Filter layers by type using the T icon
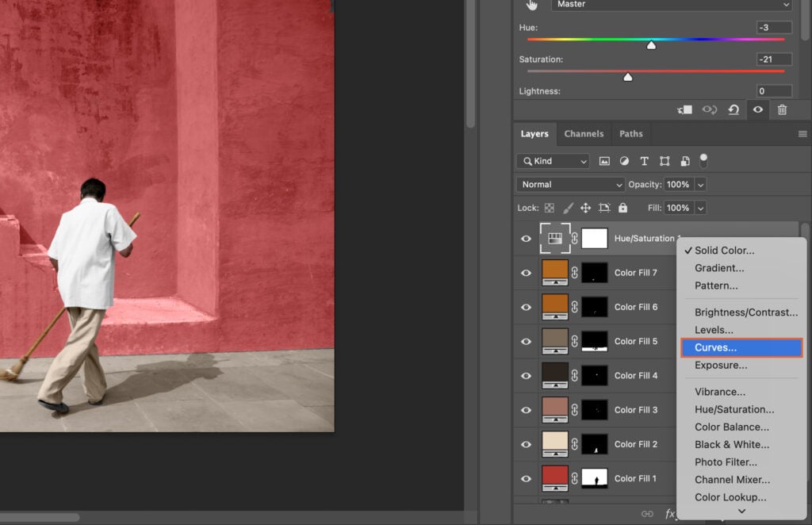 [x=644, y=160]
